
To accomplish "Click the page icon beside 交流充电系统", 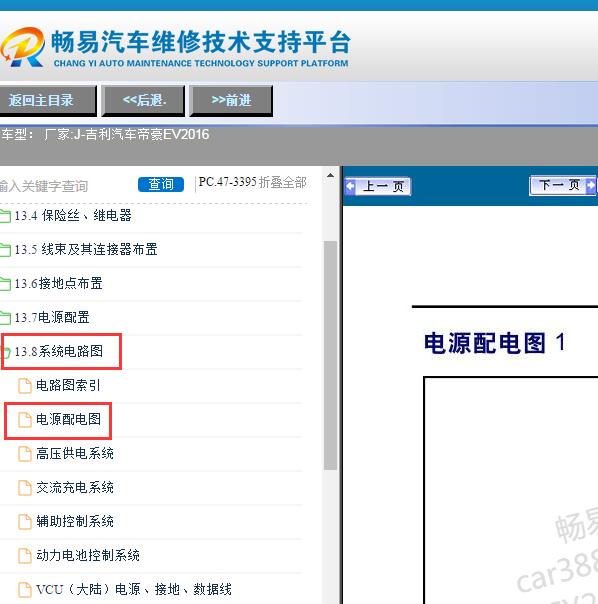I will (25, 488).
